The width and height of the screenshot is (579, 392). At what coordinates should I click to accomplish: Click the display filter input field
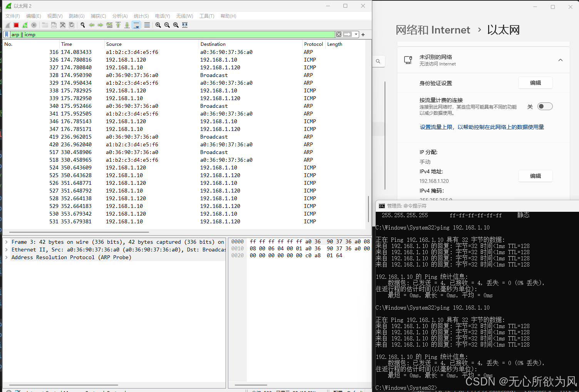(x=172, y=35)
